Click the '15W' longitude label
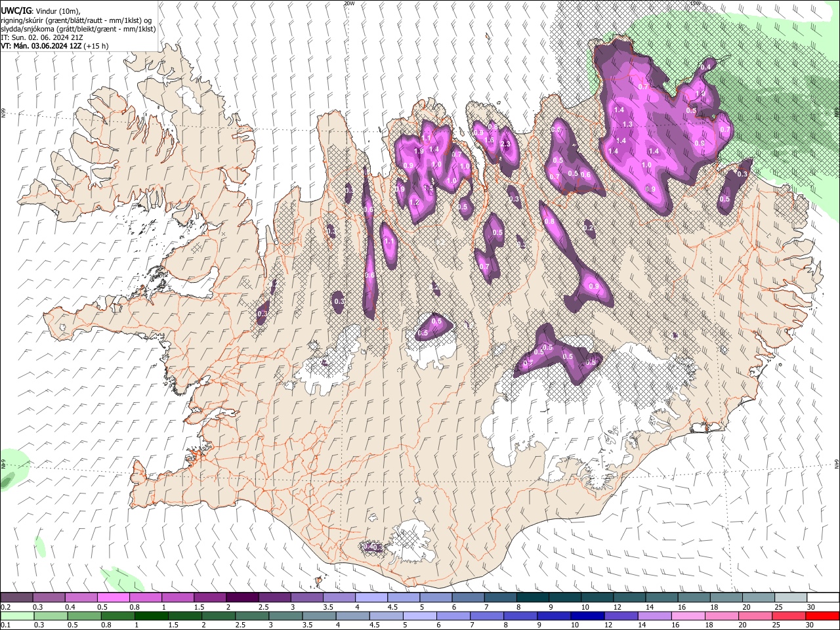840x630 pixels. click(696, 3)
